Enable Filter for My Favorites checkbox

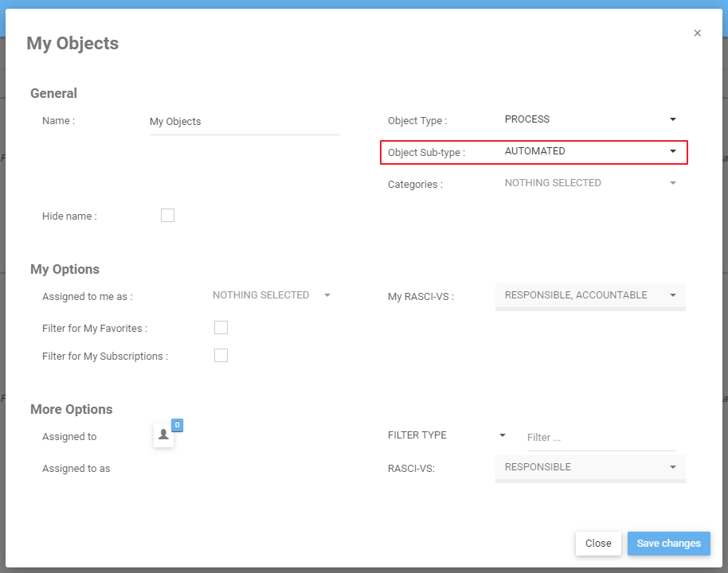pos(221,328)
